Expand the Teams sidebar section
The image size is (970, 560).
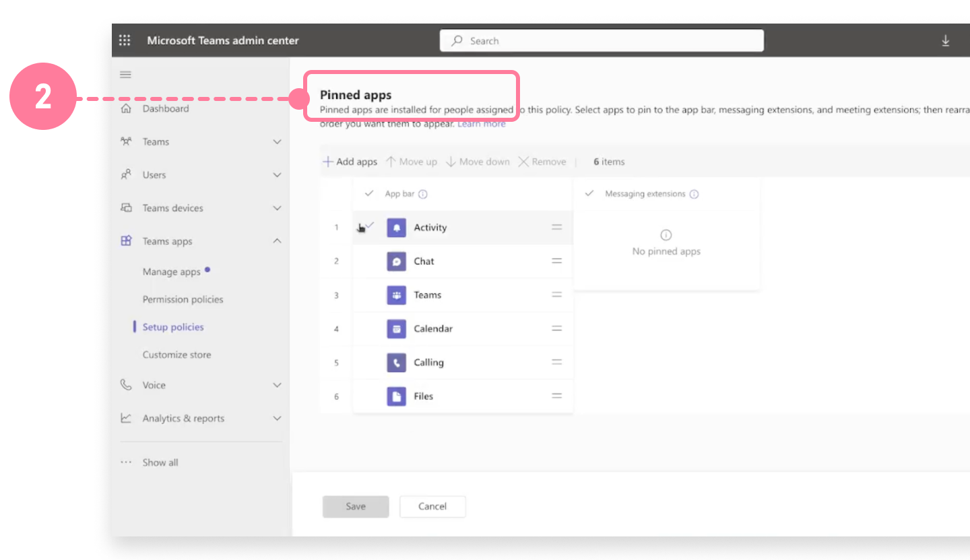coord(277,141)
